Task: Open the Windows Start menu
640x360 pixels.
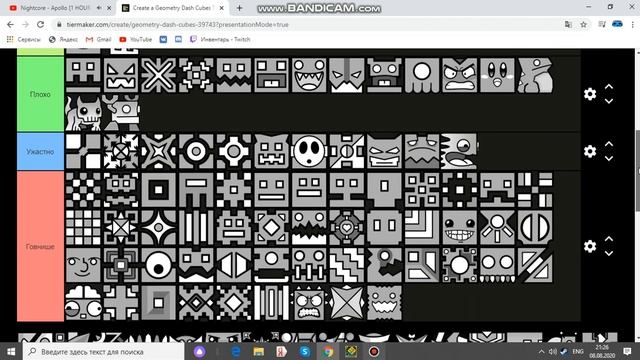Action: tap(11, 351)
